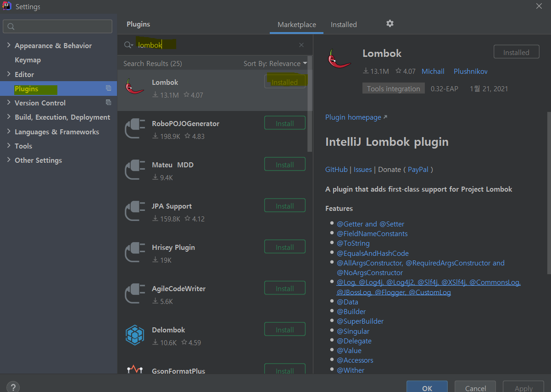Click the OK button
This screenshot has width=551, height=392.
coord(427,387)
